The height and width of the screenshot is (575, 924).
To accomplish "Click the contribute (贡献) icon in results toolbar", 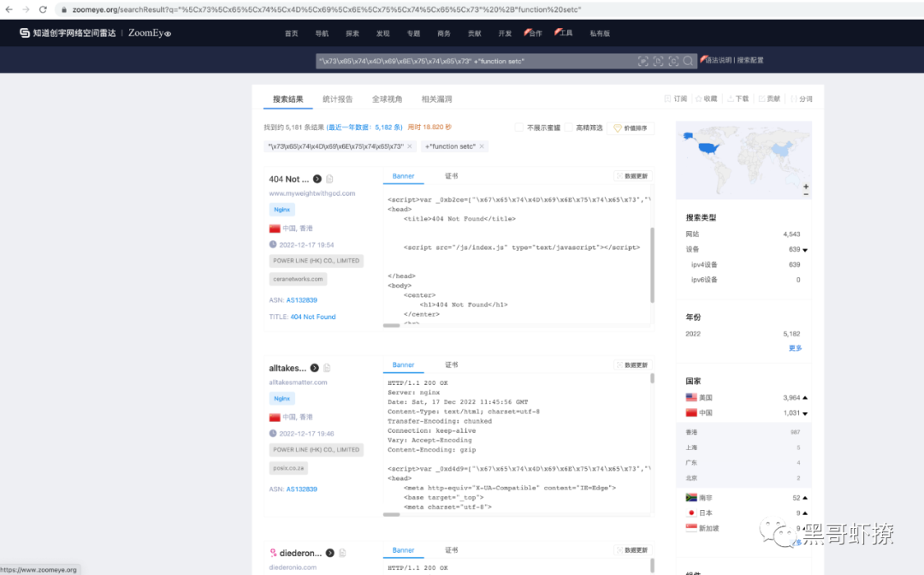I will pos(769,98).
